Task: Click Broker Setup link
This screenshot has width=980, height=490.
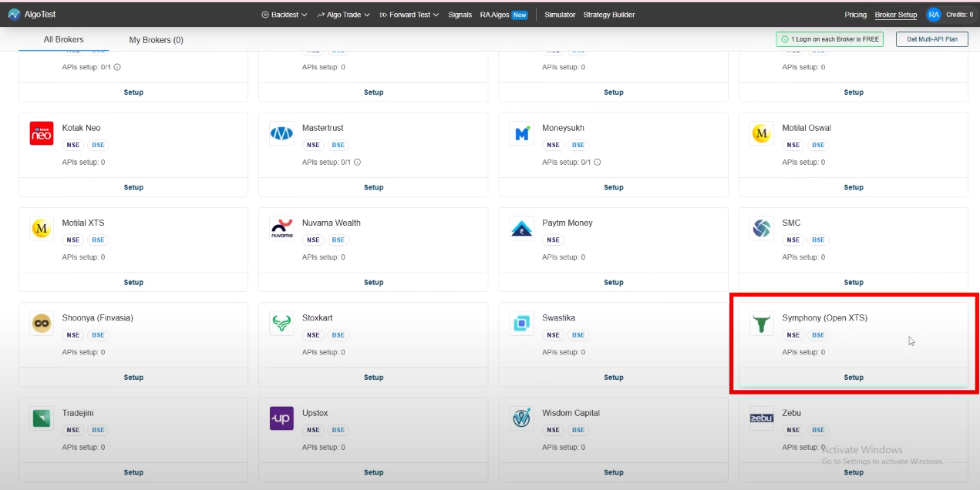Action: [x=896, y=15]
